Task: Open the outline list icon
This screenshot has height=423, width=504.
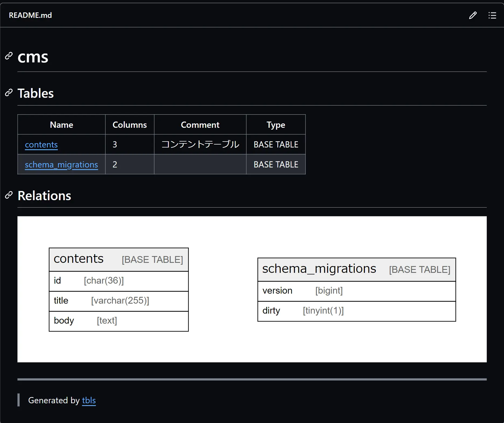Action: [x=492, y=15]
